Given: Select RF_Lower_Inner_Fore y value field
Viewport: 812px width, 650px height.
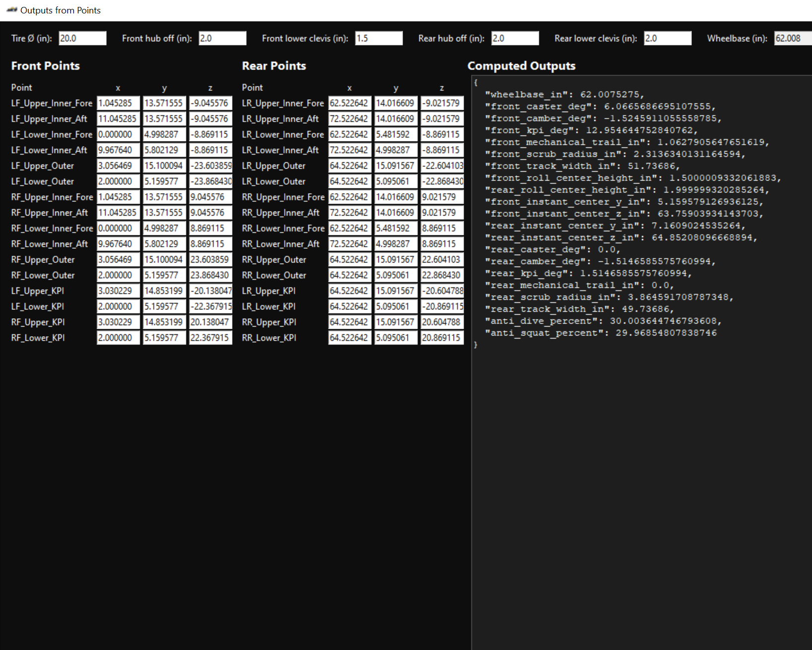Looking at the screenshot, I should pos(164,228).
